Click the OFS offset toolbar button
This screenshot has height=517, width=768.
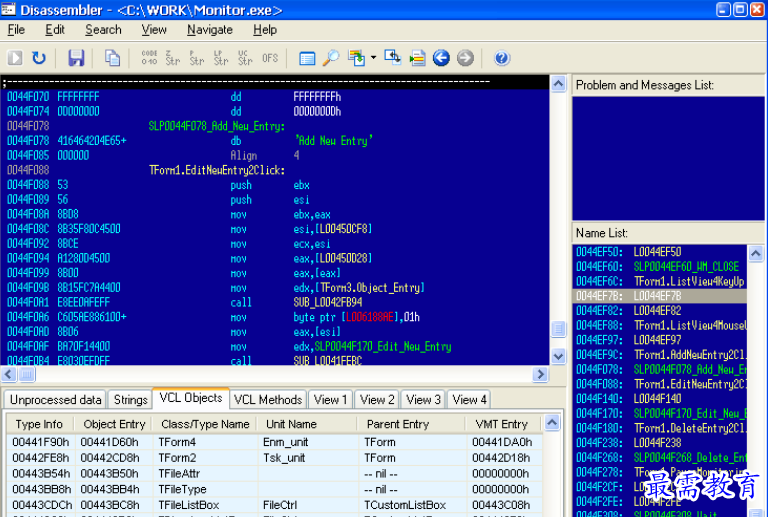270,58
